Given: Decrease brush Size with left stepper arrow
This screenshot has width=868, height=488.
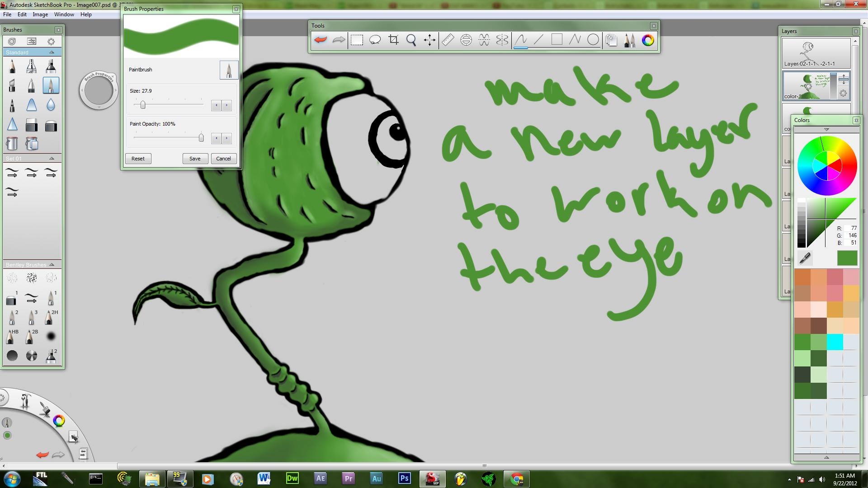Looking at the screenshot, I should [217, 105].
